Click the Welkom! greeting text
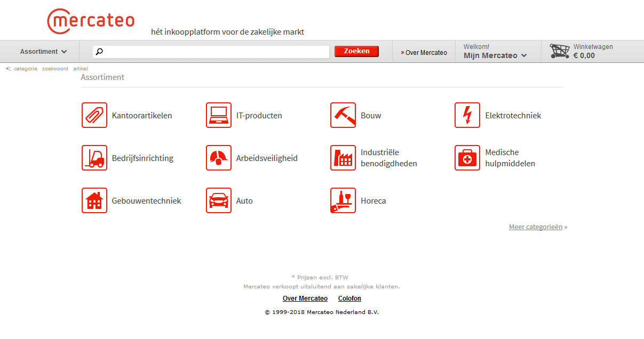The height and width of the screenshot is (339, 644). tap(476, 47)
